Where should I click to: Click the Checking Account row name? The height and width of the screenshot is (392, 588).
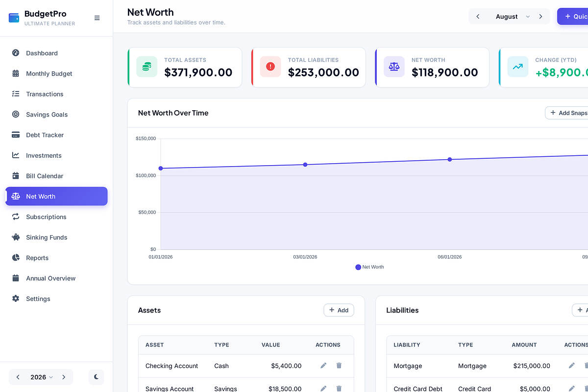(x=171, y=366)
